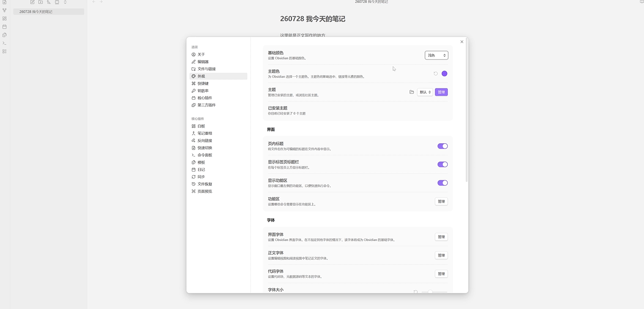Screen dimensions: 644x309
Task: Open today's daily note via the ribbon calendar icon
Action: (x=4, y=27)
